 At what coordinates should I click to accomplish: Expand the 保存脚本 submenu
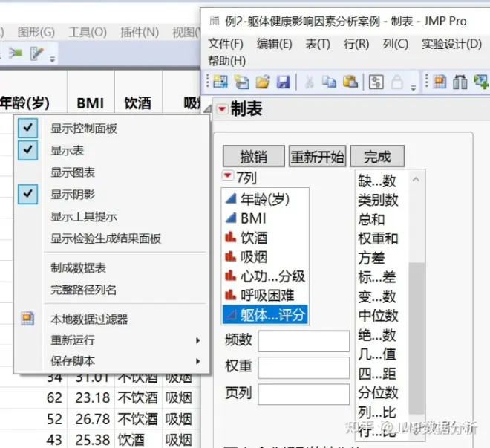111,361
